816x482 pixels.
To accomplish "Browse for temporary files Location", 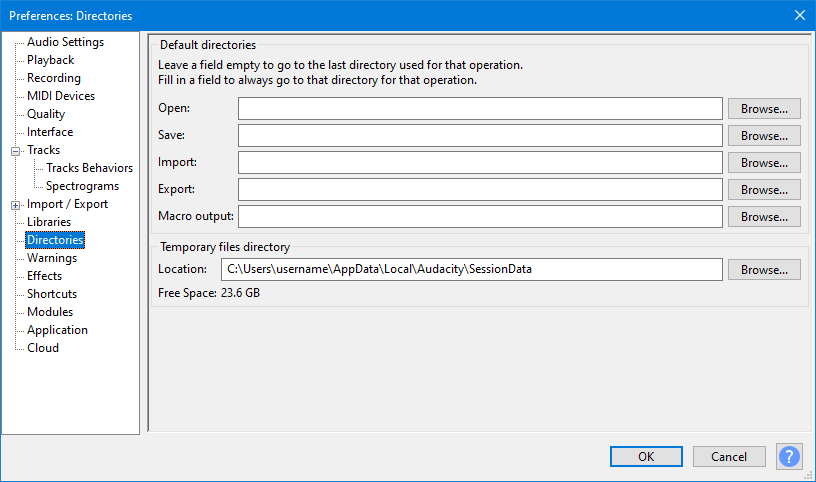I will click(764, 270).
